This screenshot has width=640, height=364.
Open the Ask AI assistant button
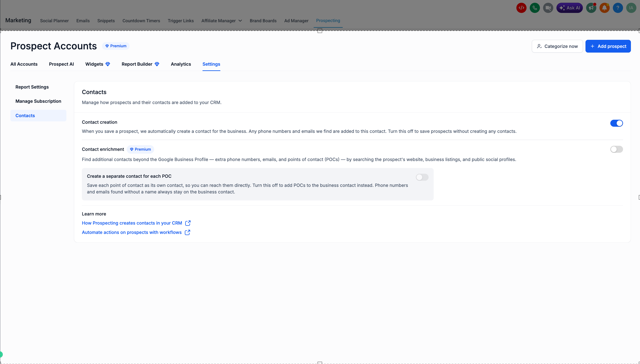[x=569, y=8]
